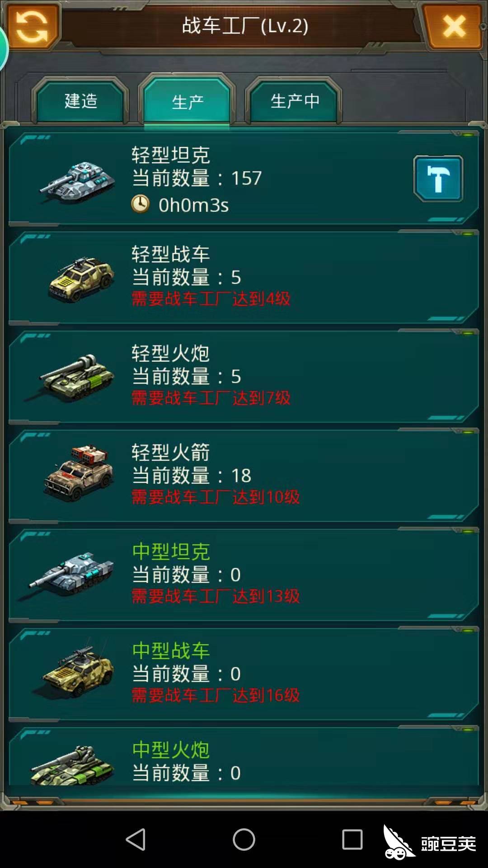
Task: Click the clock icon beside 0h0m3s
Action: [x=140, y=204]
